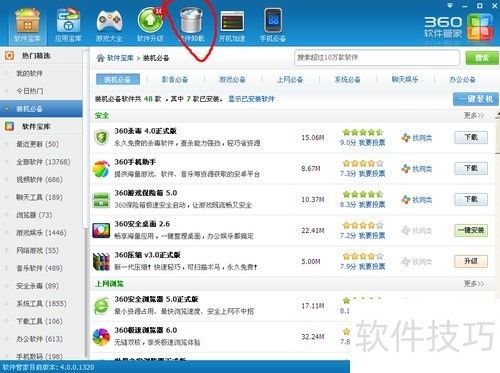
Task: Click 更多 next to 上网浏览 section
Action: pyautogui.click(x=474, y=284)
